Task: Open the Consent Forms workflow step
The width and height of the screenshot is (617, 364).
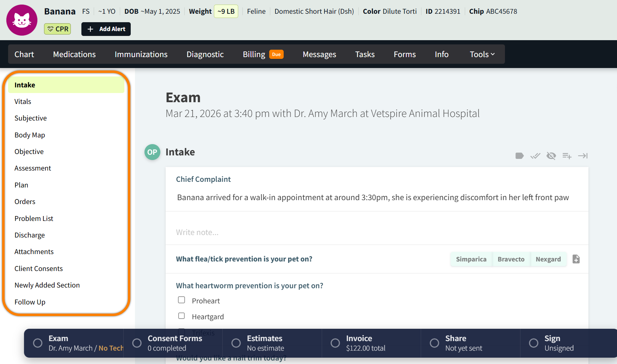Action: point(173,343)
